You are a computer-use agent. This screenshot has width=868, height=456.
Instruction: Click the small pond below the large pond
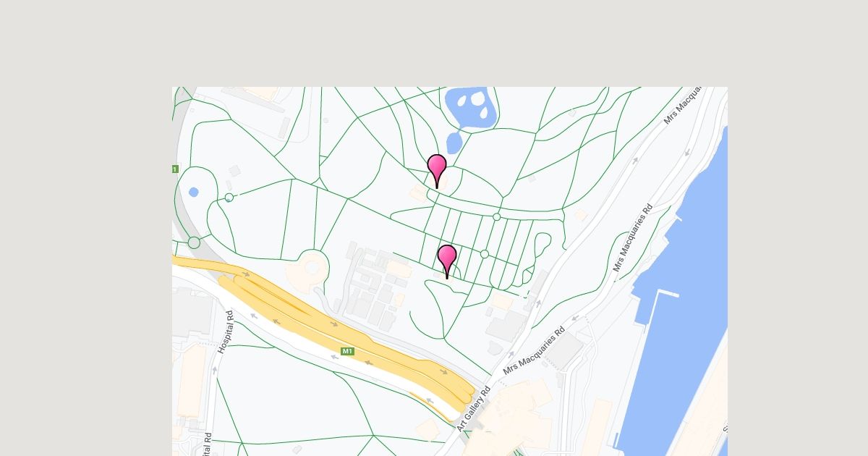coord(454,143)
